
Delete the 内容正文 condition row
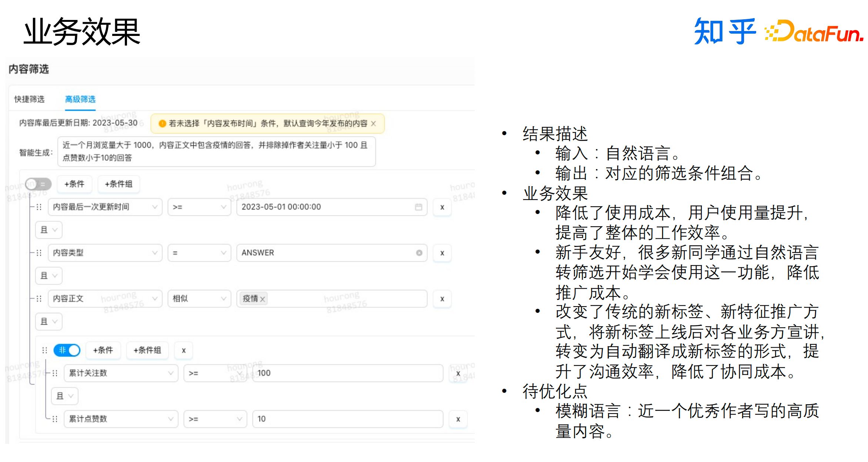pyautogui.click(x=442, y=299)
